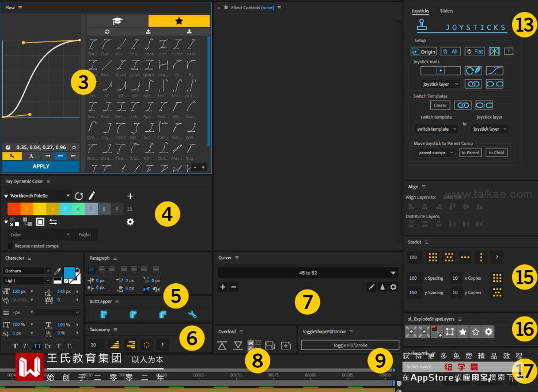Screen dimensions: 538x392
Task: Click the first Overlord push icon
Action: pyautogui.click(x=222, y=346)
